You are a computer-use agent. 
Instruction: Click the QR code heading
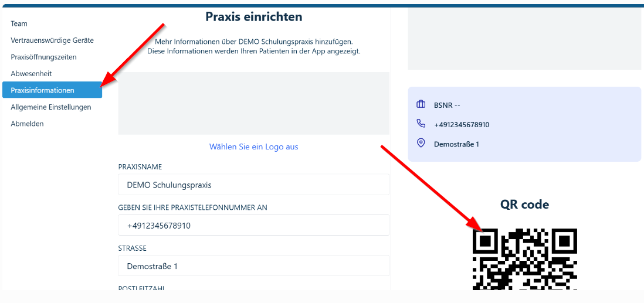524,204
